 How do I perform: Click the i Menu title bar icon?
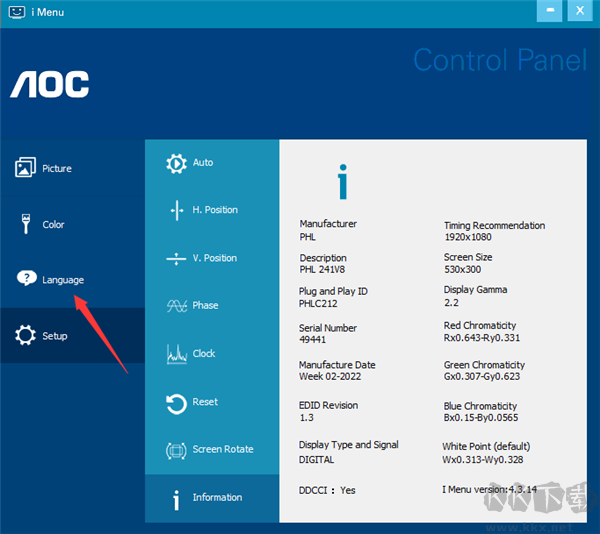coord(15,11)
